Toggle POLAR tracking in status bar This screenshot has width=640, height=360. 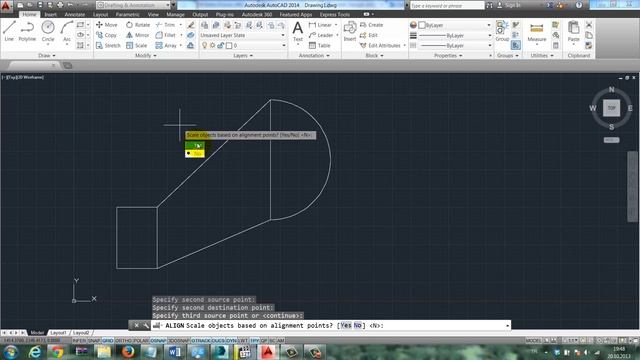click(x=141, y=340)
